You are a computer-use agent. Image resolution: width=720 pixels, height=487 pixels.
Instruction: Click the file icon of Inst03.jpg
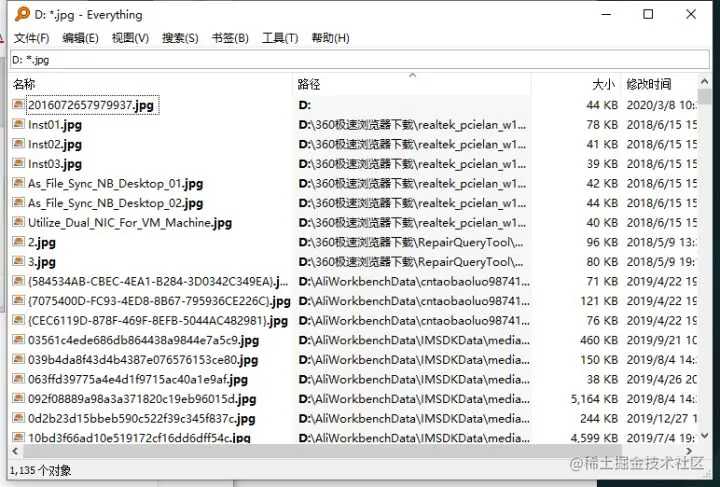(x=18, y=163)
